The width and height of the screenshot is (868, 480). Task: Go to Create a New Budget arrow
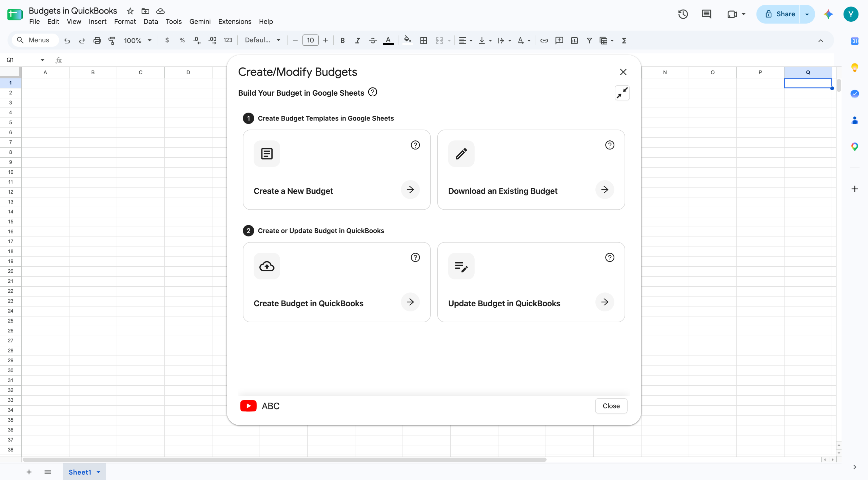point(410,190)
